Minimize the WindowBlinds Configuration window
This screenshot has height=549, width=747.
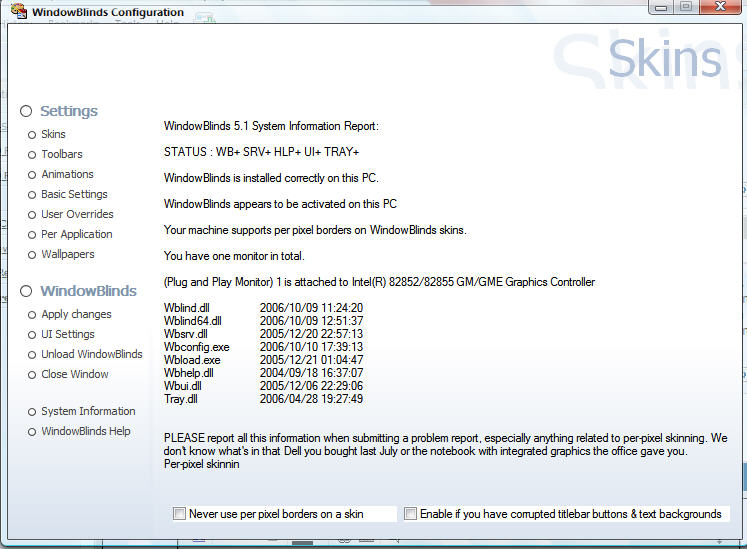[x=661, y=7]
